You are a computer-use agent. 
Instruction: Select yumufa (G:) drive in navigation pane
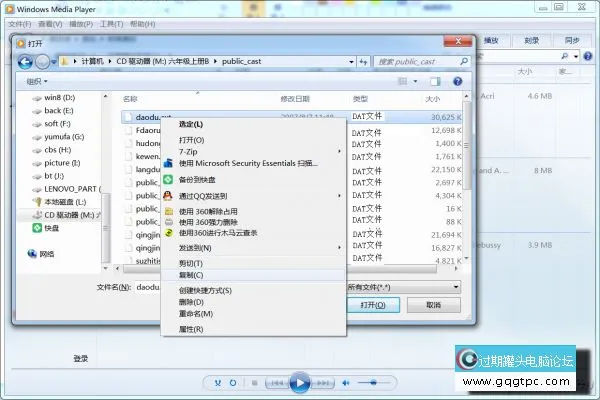[x=64, y=137]
